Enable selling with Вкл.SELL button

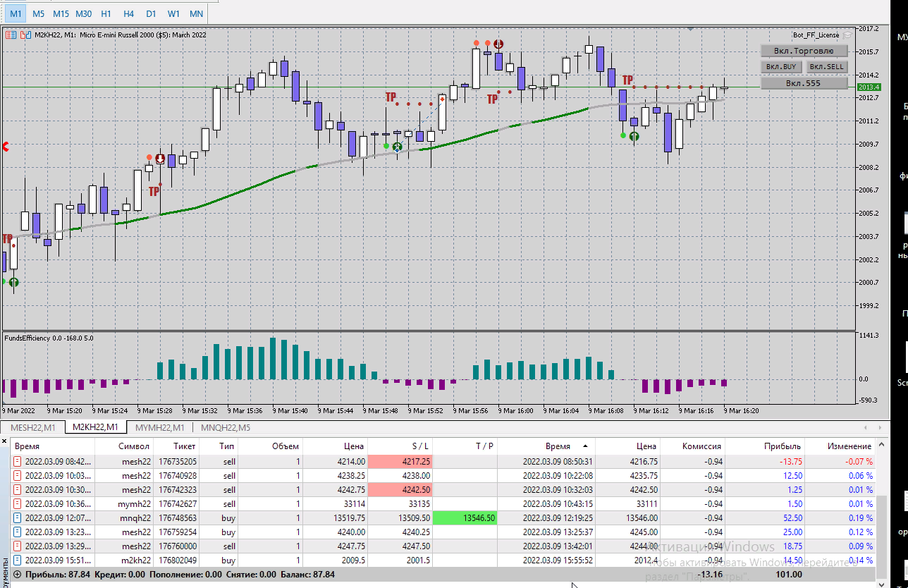(x=826, y=67)
